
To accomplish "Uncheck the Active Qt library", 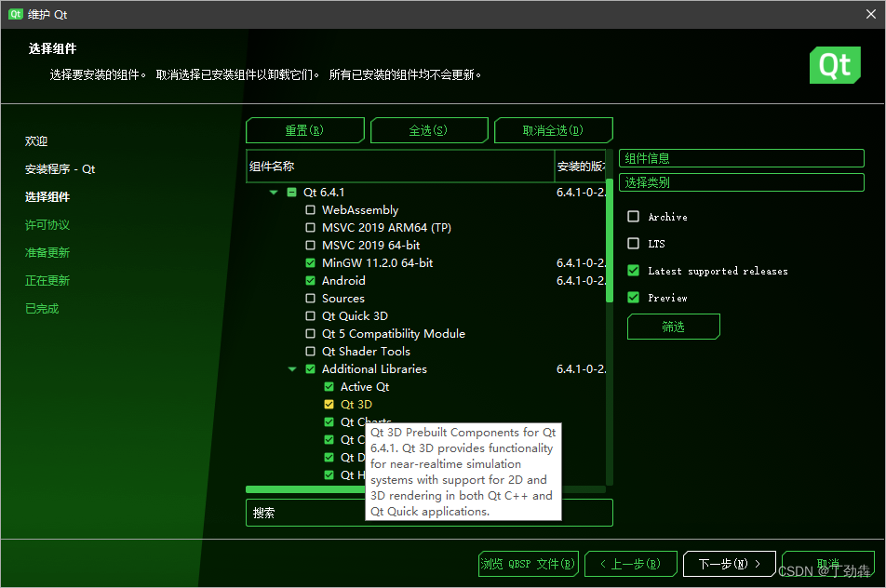I will coord(329,387).
